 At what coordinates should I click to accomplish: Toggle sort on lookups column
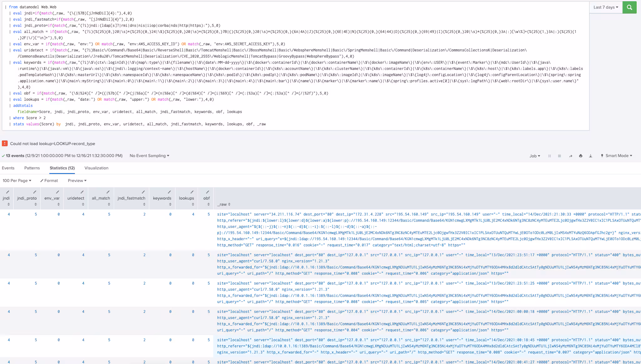pyautogui.click(x=193, y=204)
